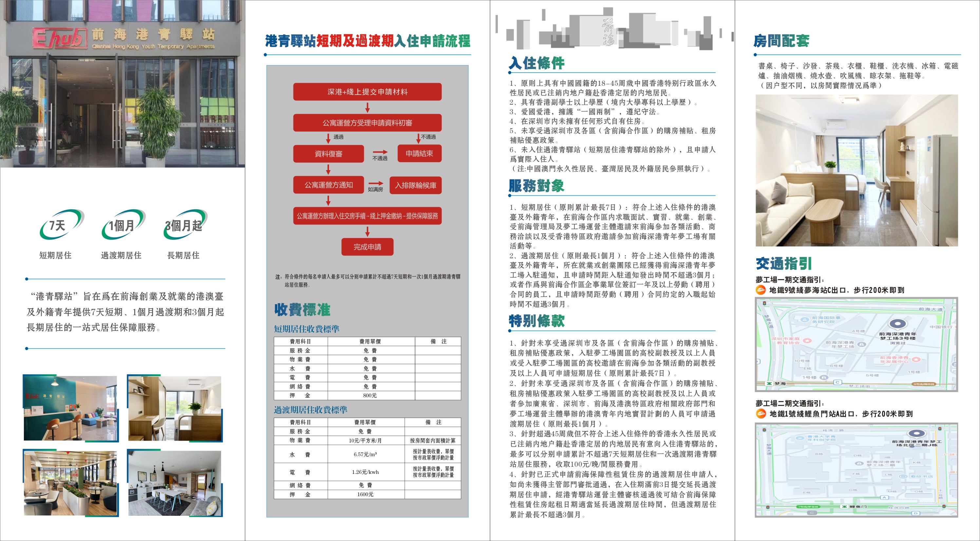The height and width of the screenshot is (541, 980).
Task: Select the 申請結束 flowchart box
Action: (x=419, y=153)
